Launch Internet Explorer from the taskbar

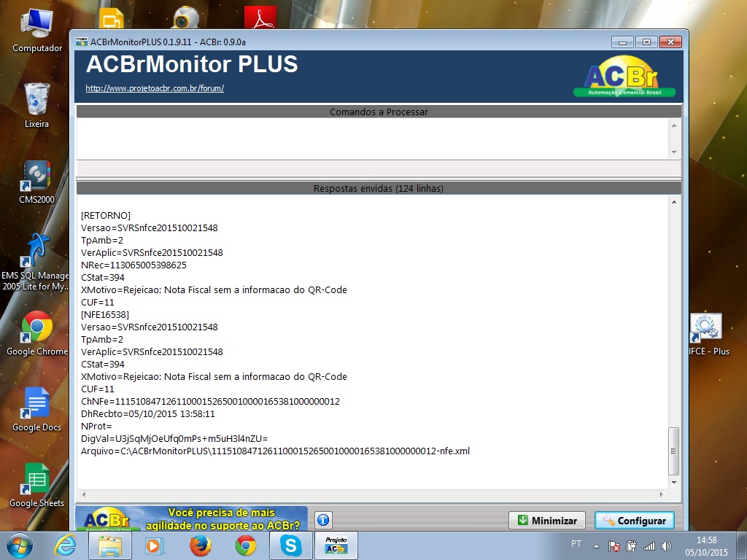65,545
